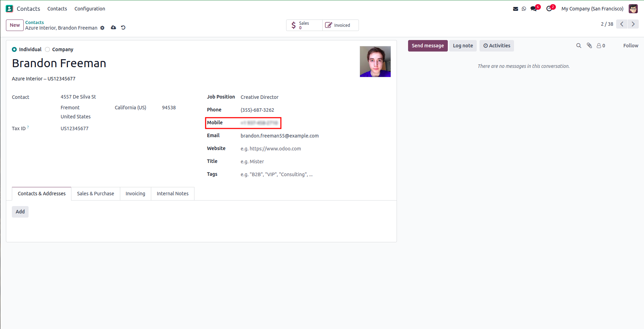Open the envelope mail icon in navbar

click(515, 9)
